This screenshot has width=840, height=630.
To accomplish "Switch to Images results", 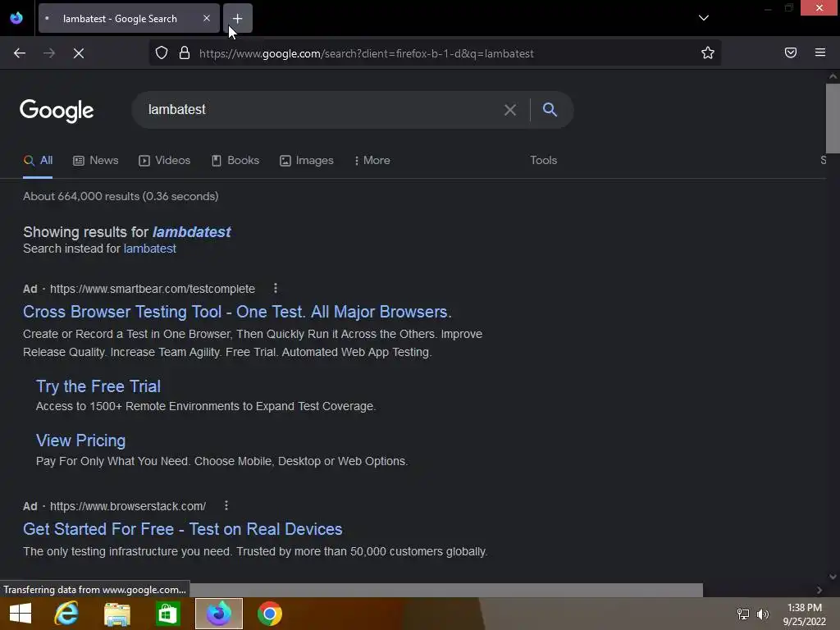I will 307,161.
